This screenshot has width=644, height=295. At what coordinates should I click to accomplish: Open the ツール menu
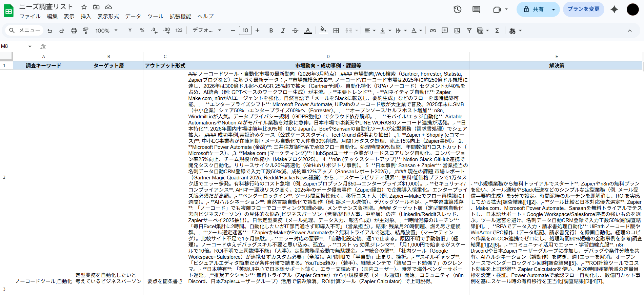[x=155, y=16]
